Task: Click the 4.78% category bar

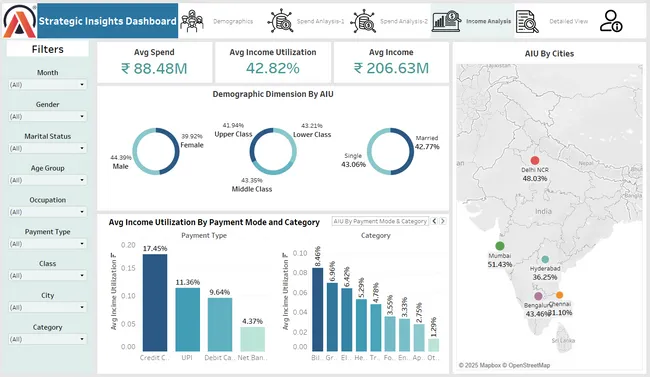Action: click(x=376, y=328)
